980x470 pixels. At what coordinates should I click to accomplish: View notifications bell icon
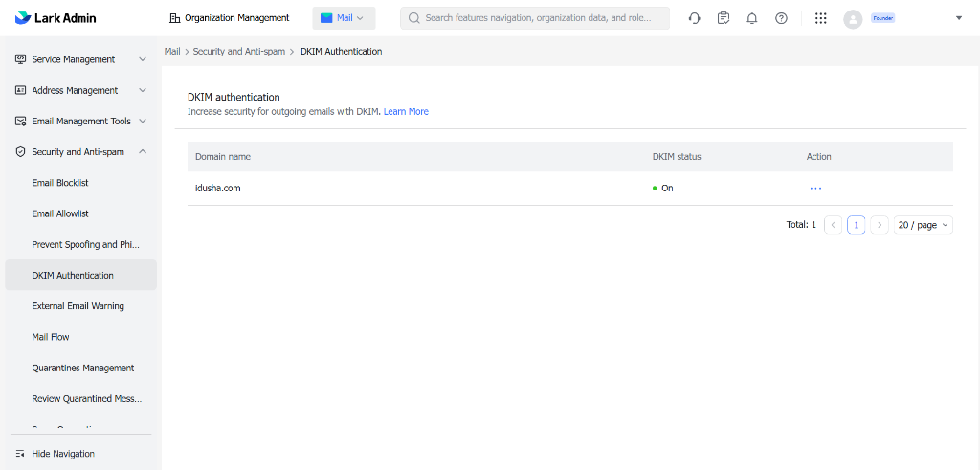coord(752,18)
